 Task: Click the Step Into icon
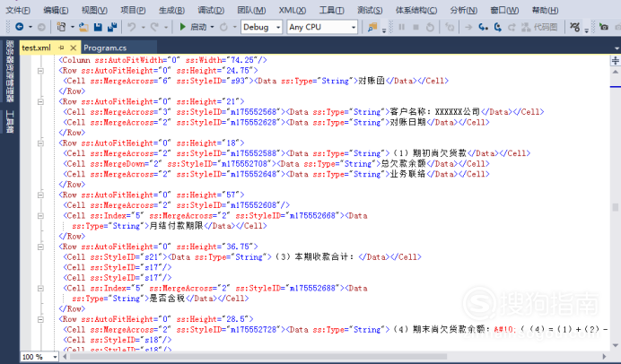[x=483, y=27]
